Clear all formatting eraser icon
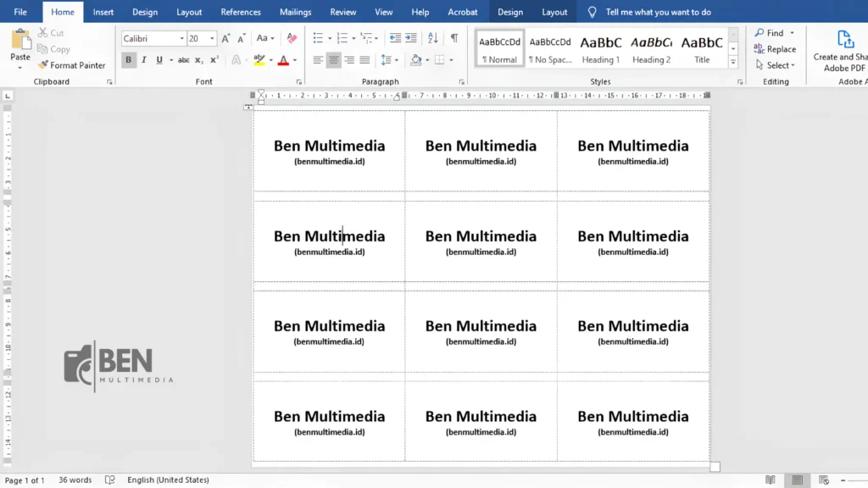 292,38
